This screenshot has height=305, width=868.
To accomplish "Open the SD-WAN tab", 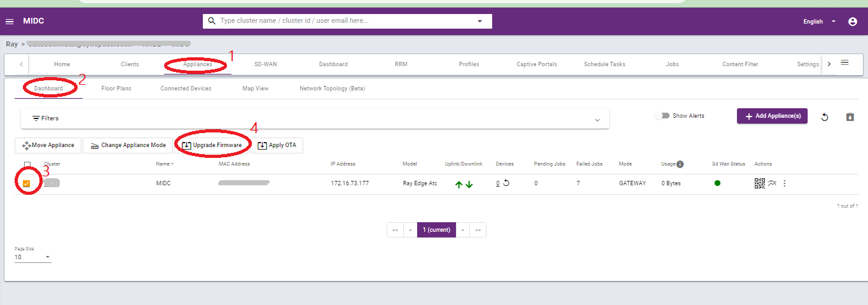I will [265, 64].
